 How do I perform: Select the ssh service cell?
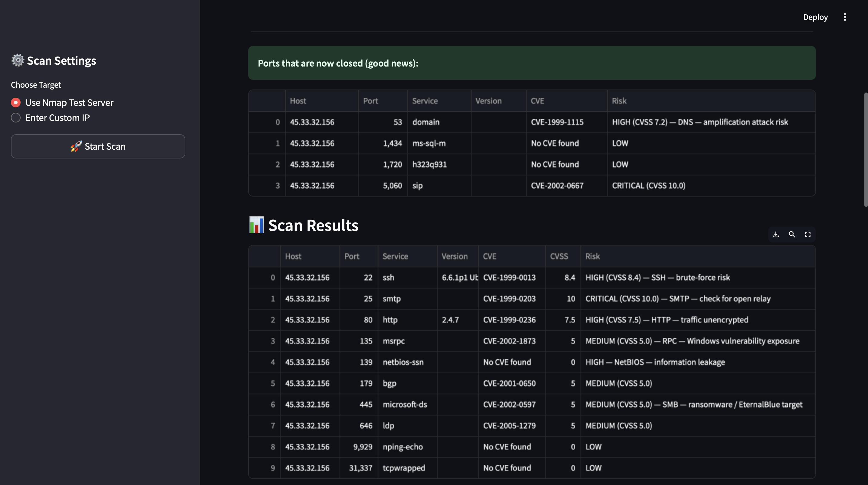pos(407,278)
